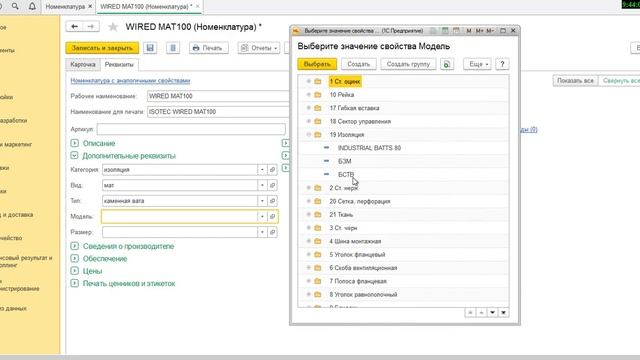
Task: Open the Реквизиты tab
Action: coord(119,64)
